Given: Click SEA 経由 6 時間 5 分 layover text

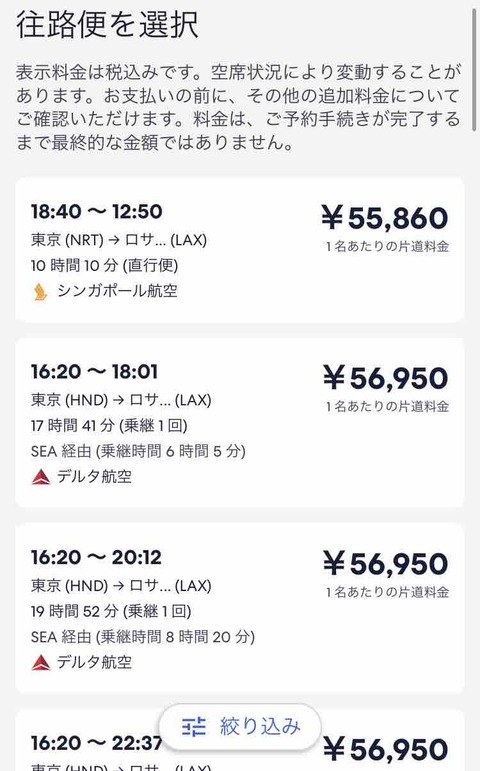Looking at the screenshot, I should 138,451.
